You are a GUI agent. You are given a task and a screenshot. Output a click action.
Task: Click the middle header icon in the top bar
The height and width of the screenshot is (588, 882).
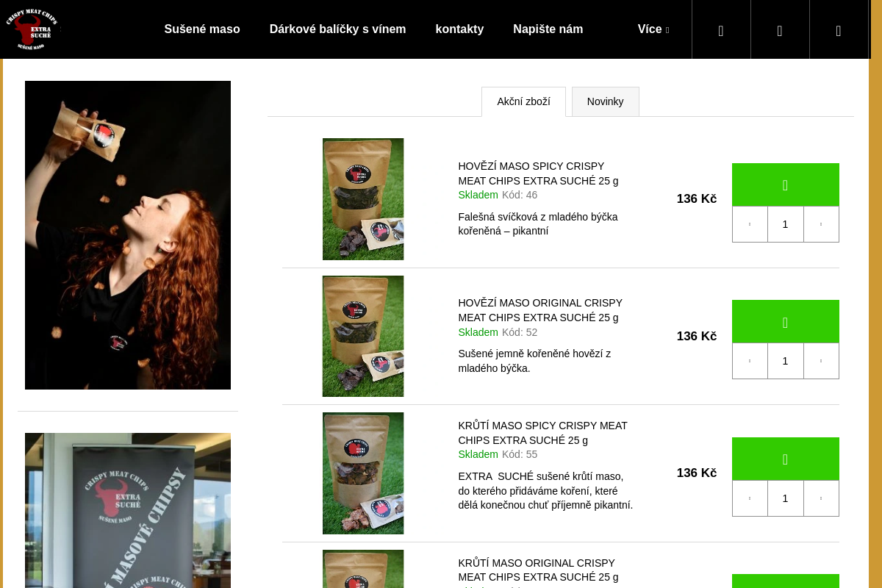click(x=780, y=30)
